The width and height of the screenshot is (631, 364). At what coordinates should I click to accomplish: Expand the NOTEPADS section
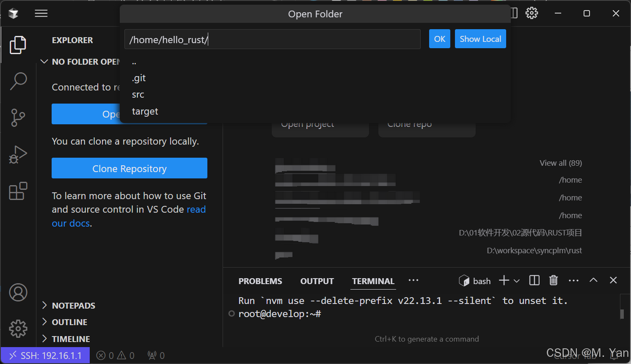(x=74, y=305)
